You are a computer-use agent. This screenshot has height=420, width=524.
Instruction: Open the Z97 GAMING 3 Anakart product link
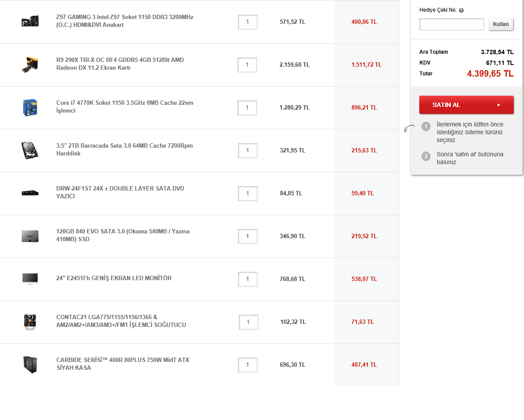125,21
